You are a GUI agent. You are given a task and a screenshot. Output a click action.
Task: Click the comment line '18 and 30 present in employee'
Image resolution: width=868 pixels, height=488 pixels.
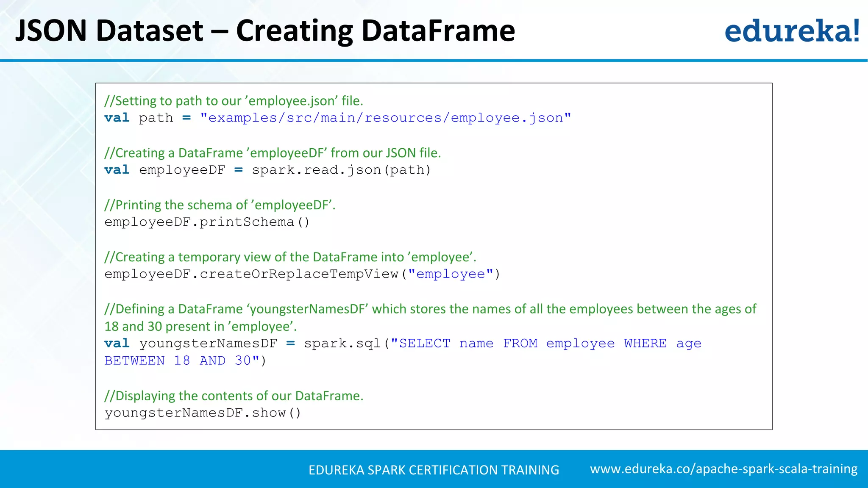pyautogui.click(x=200, y=327)
